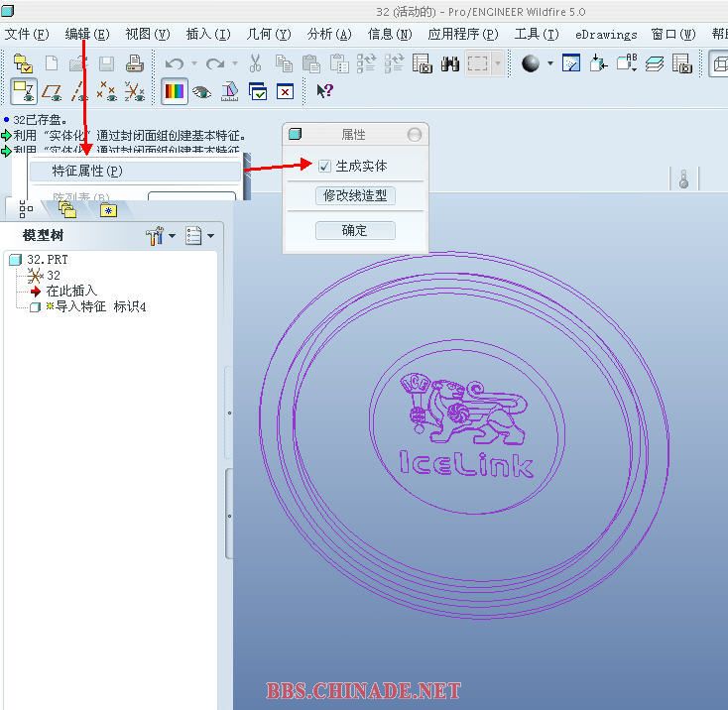Click the greyed-out Regenerate model icon
Screen dimensions: 728x710
[x=366, y=63]
